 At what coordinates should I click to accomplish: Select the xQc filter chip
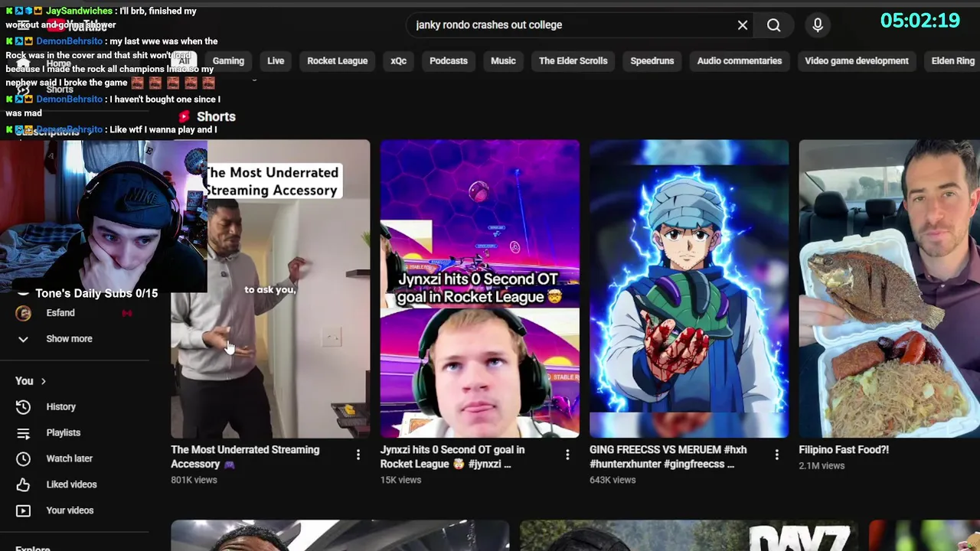[398, 61]
